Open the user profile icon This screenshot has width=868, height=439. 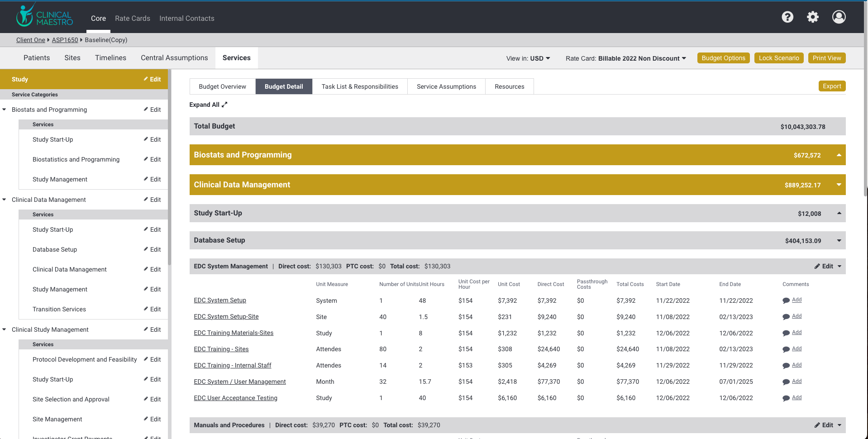pos(839,17)
